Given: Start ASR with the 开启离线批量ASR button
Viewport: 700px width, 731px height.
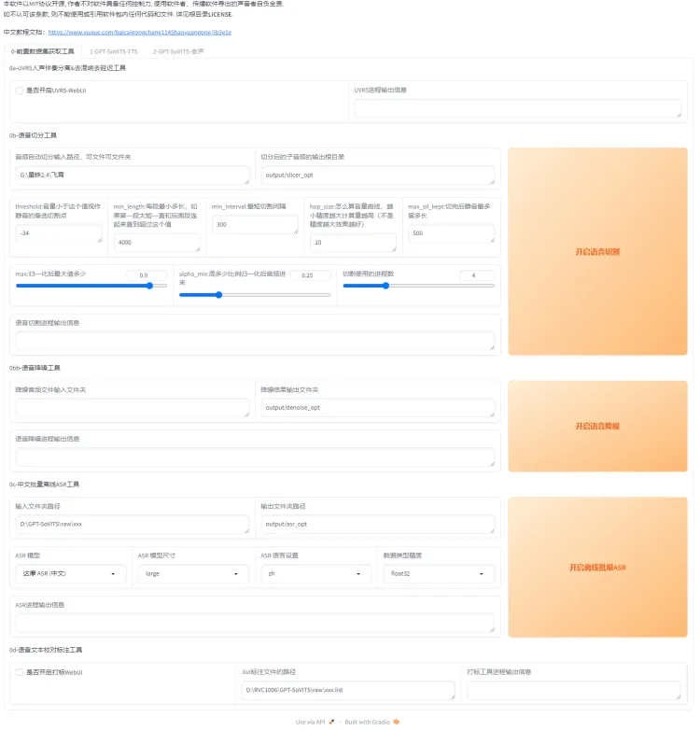Looking at the screenshot, I should (597, 568).
